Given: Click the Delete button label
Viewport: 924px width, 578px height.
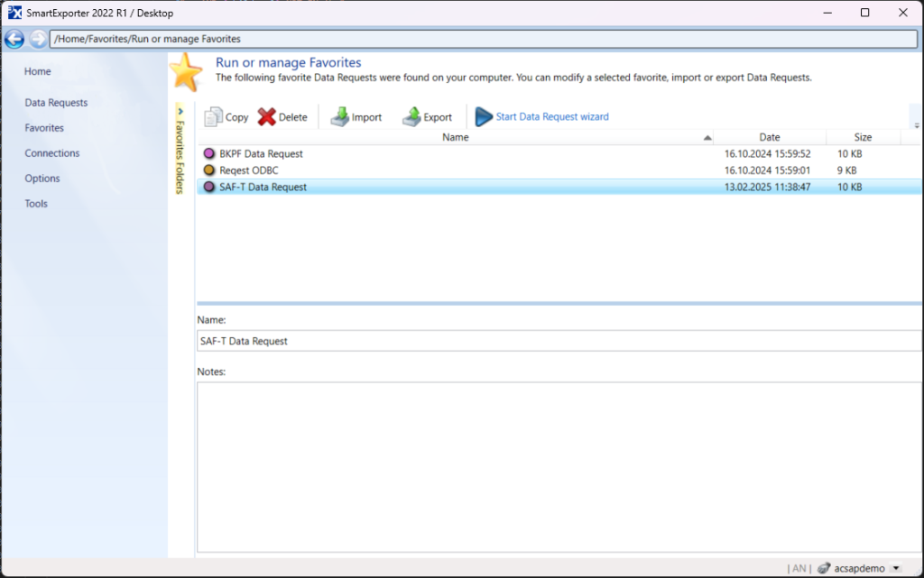Looking at the screenshot, I should 293,117.
